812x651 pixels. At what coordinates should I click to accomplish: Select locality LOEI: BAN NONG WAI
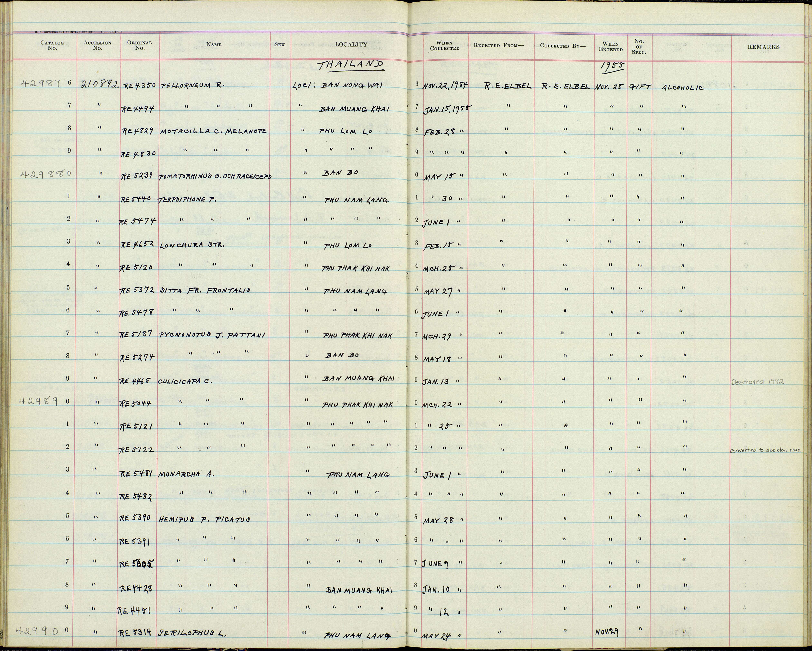point(337,85)
